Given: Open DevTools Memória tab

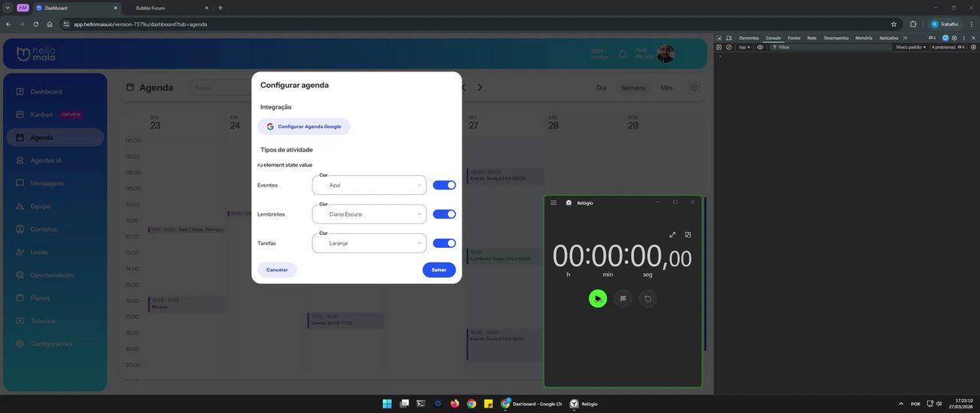Looking at the screenshot, I should point(864,37).
